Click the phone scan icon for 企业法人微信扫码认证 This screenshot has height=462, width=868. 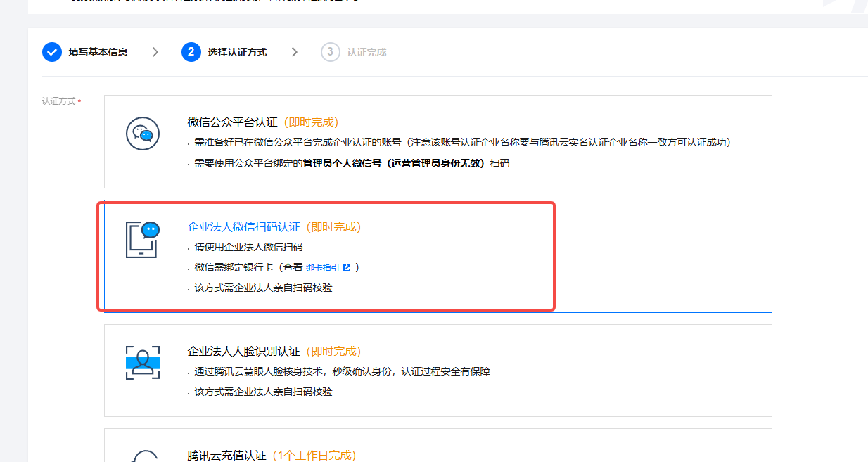pyautogui.click(x=143, y=240)
